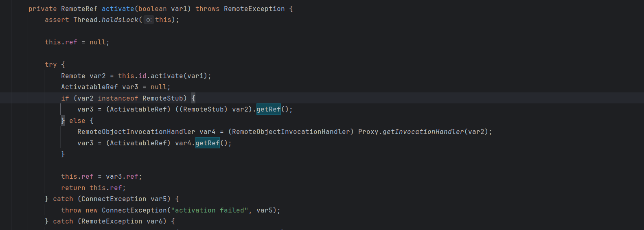Click RemoteException in the throws clause
This screenshot has width=644, height=230.
pyautogui.click(x=254, y=9)
